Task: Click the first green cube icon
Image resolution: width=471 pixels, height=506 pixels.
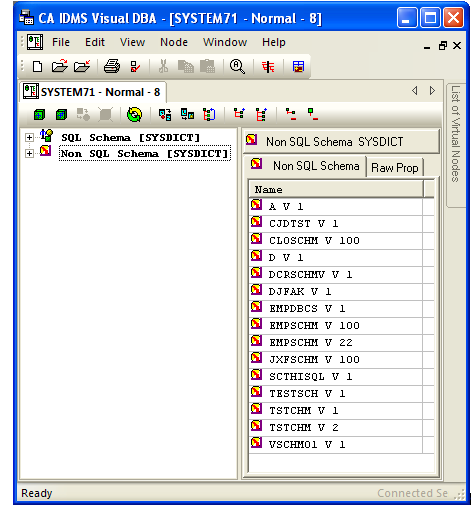Action: point(39,115)
